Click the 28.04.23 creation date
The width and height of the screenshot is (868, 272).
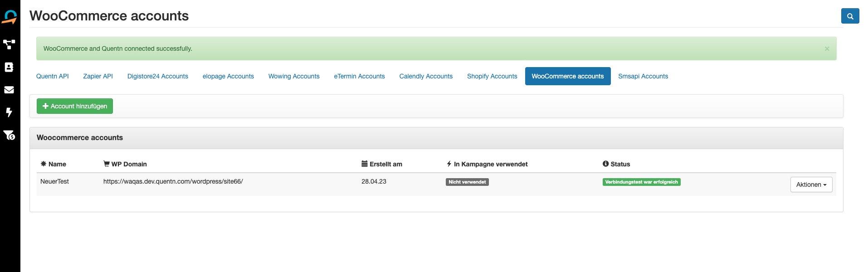click(374, 181)
